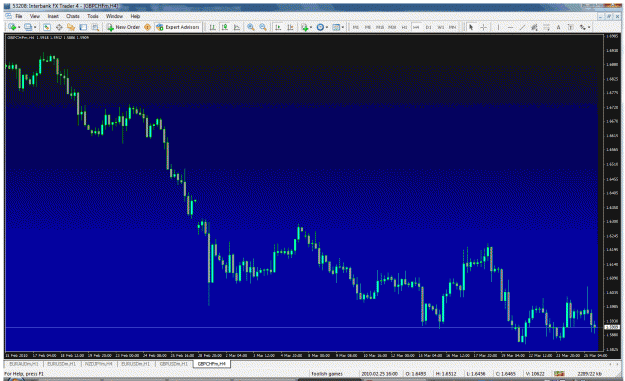Click the chart's right price scale
The image size is (625, 381).
[x=612, y=192]
